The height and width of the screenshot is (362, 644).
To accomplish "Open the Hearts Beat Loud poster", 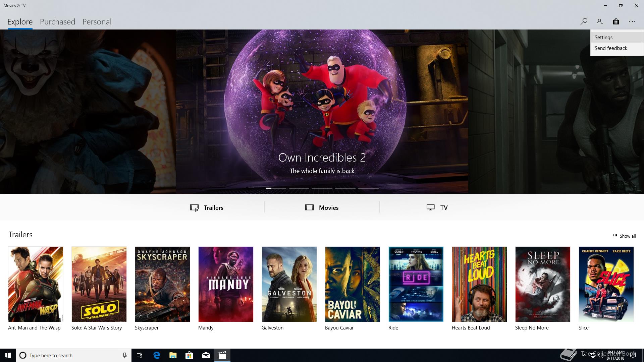I will point(479,284).
